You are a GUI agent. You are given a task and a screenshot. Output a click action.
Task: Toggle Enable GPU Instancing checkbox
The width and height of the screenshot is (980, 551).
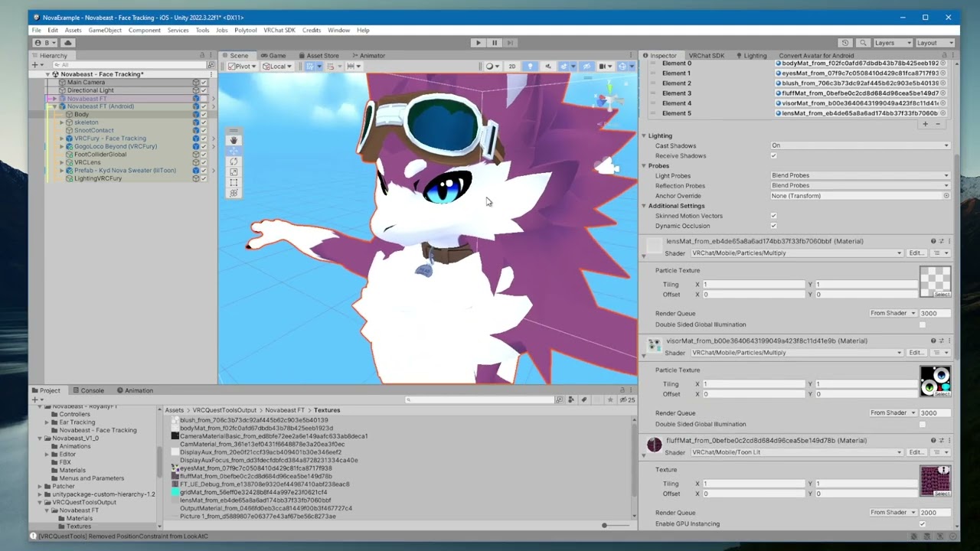pyautogui.click(x=922, y=524)
